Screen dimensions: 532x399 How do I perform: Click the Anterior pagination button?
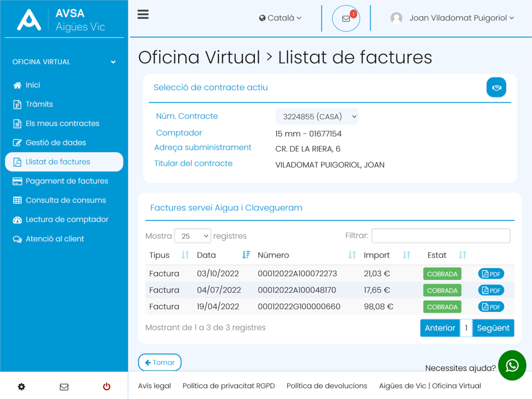[440, 328]
